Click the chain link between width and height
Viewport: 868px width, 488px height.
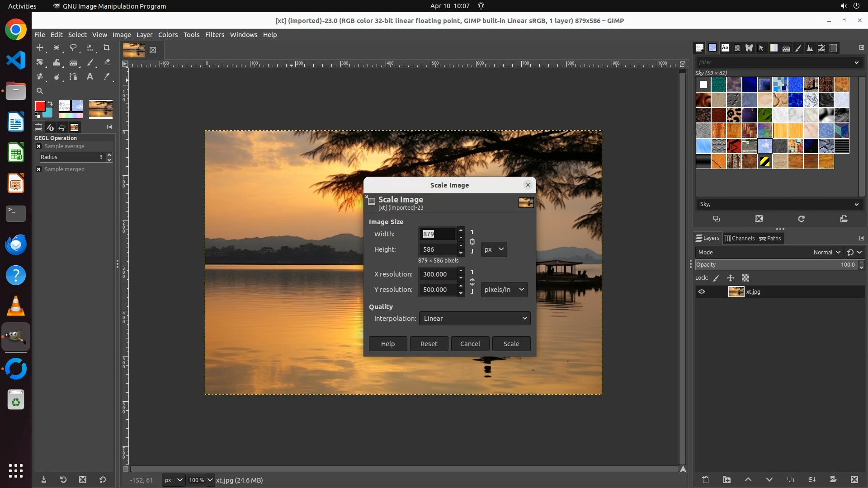point(472,242)
